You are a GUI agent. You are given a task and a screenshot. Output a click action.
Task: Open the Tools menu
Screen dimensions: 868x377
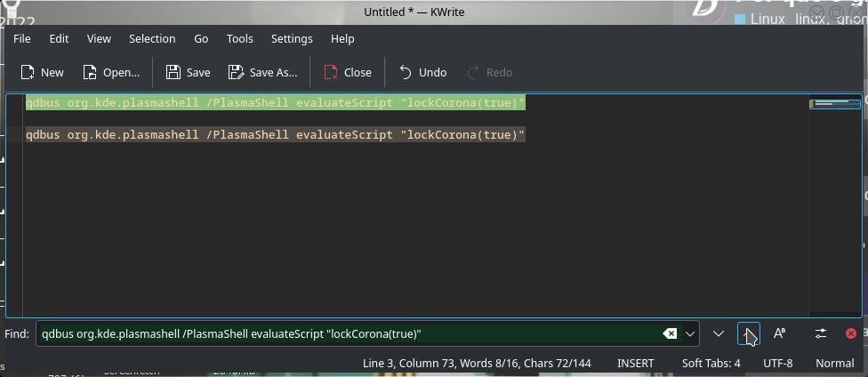[x=240, y=39]
